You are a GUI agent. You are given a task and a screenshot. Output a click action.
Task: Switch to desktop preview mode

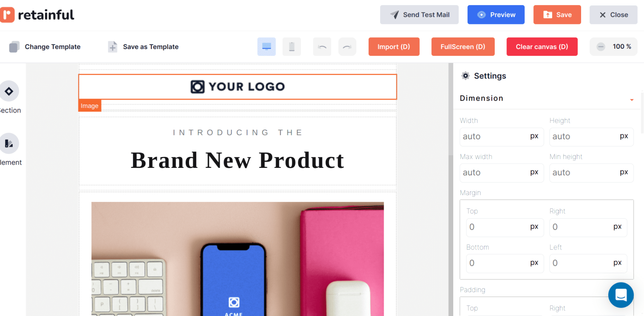(x=266, y=47)
